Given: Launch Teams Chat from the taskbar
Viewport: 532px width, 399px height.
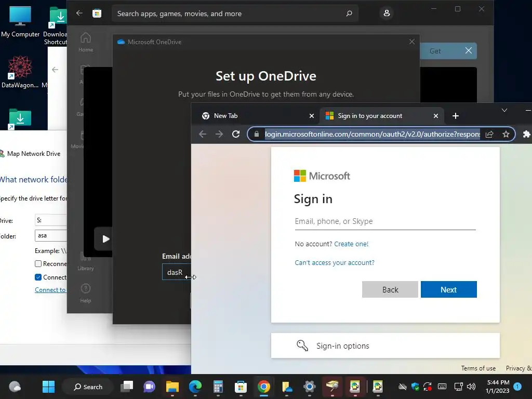Looking at the screenshot, I should coord(149,387).
